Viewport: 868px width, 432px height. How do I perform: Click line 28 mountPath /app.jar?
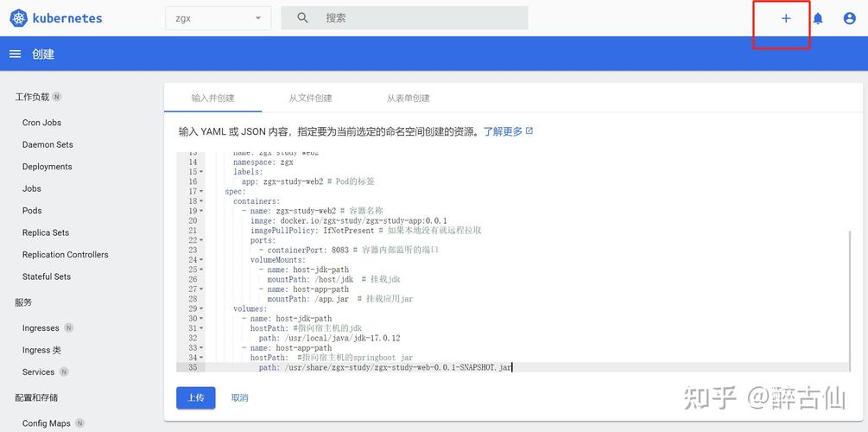307,299
